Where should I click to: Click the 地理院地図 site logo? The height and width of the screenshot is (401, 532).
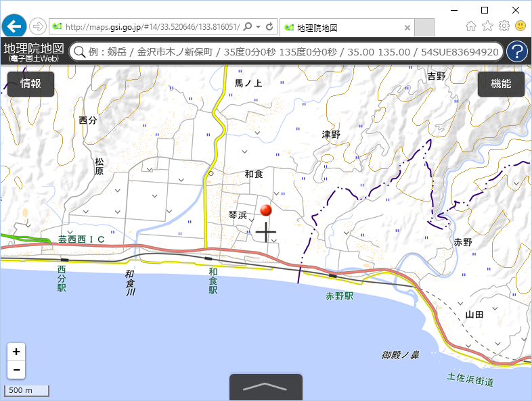pyautogui.click(x=34, y=52)
